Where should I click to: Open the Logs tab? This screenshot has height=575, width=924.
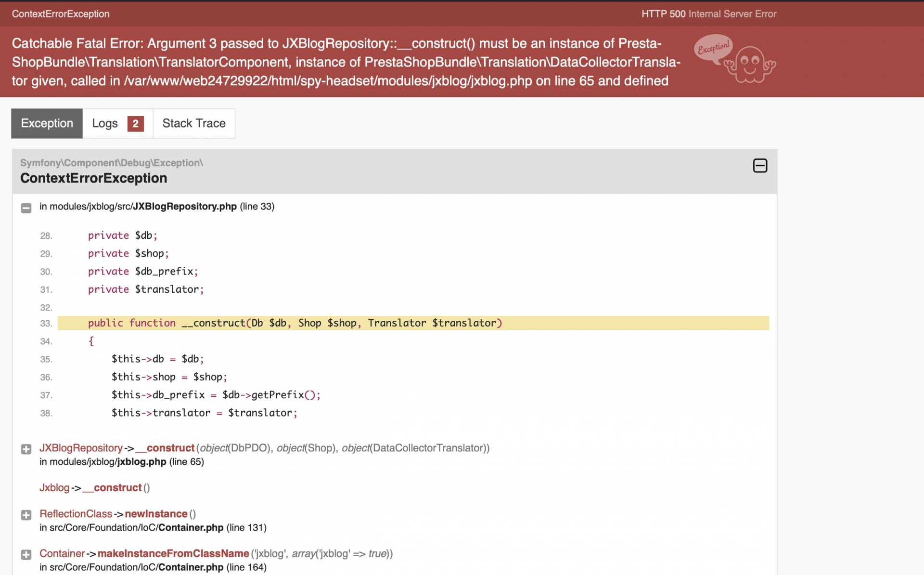point(105,124)
